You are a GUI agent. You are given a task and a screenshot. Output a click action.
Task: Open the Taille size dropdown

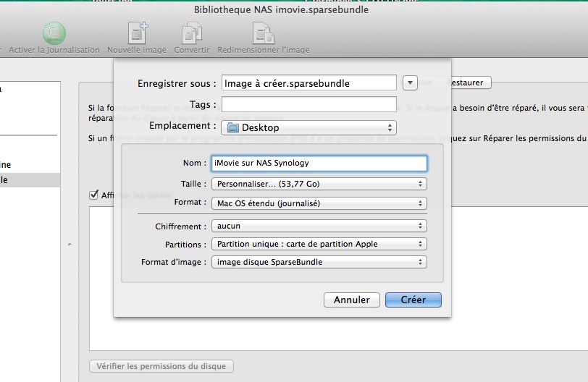click(319, 184)
